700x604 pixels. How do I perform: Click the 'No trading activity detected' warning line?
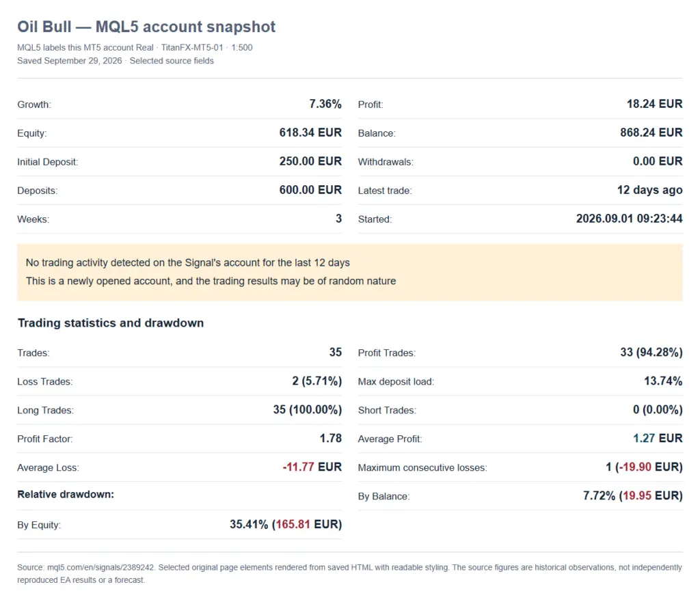coord(187,263)
